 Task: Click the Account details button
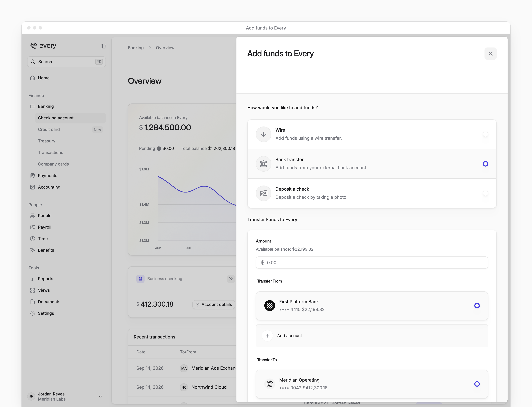tap(214, 305)
